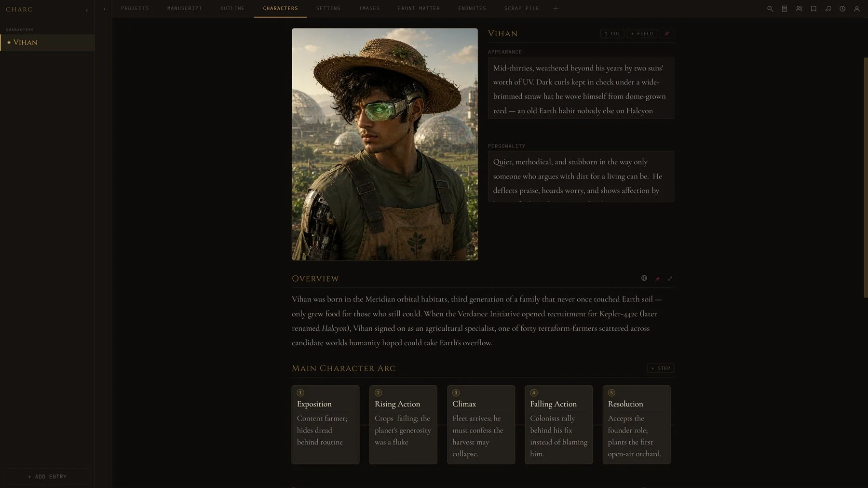The width and height of the screenshot is (868, 488).
Task: Click the pin icon beside + FIELD
Action: [667, 34]
